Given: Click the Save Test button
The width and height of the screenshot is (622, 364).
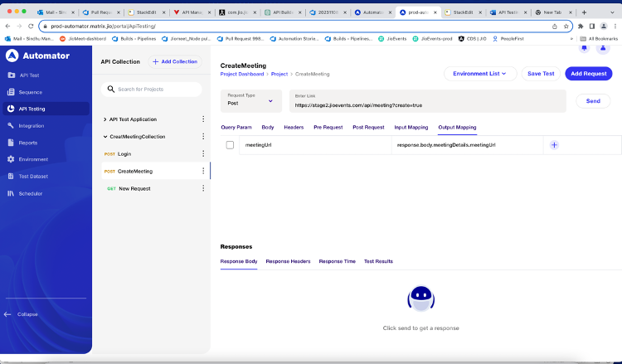Looking at the screenshot, I should [x=541, y=74].
